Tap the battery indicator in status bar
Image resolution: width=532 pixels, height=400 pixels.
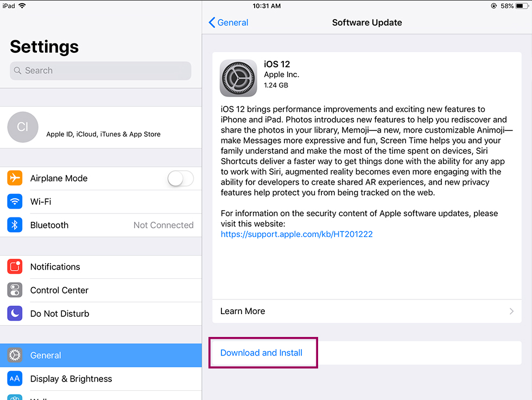tap(522, 6)
